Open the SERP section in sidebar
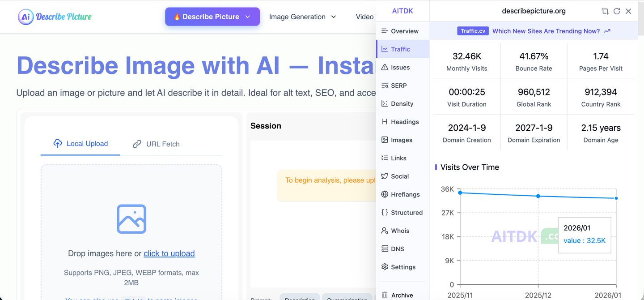Viewport: 644px width, 300px height. click(x=394, y=86)
